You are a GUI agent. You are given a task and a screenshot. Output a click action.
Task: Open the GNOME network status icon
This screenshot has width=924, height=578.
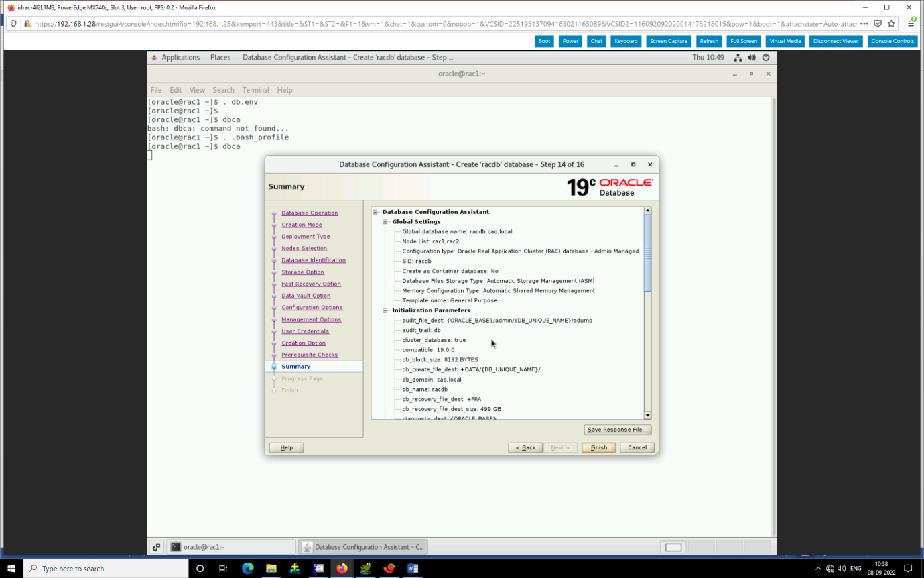click(x=738, y=58)
